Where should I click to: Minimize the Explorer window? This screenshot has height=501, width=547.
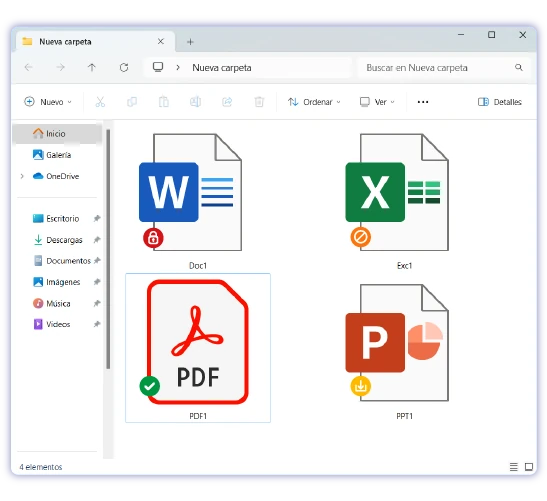tap(461, 35)
